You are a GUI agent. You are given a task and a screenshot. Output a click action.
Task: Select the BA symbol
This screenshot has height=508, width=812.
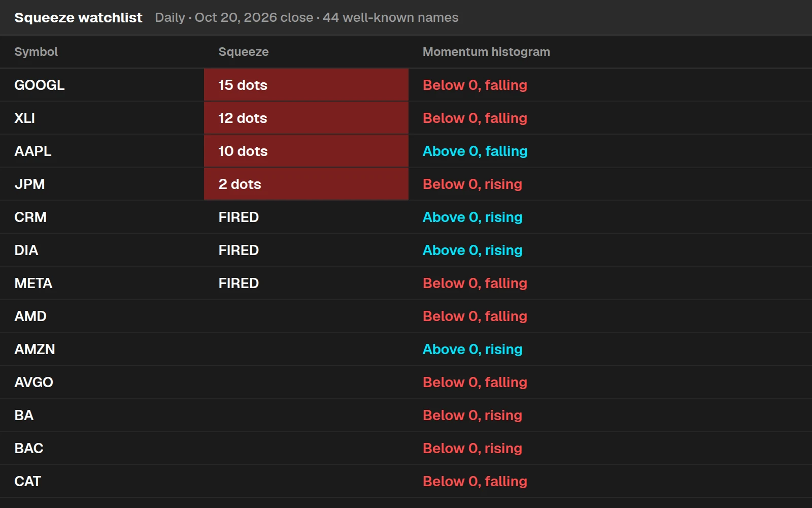click(x=24, y=415)
